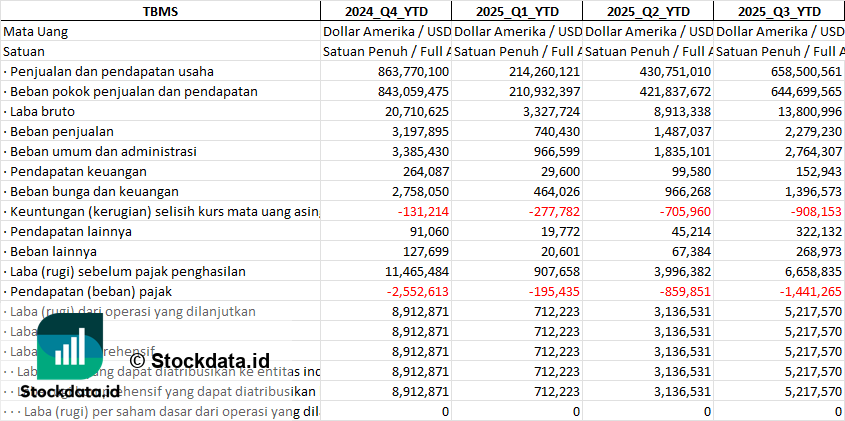
Task: Click the Mata Uang row label
Action: [x=36, y=32]
